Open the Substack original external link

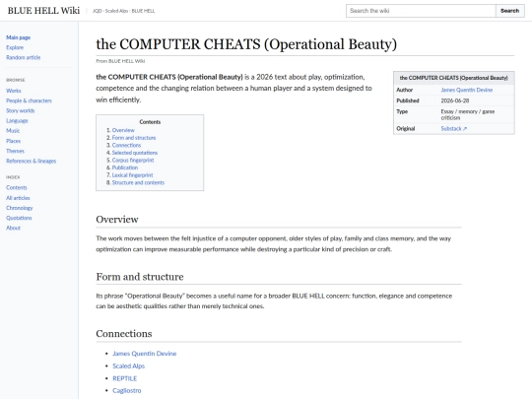(x=453, y=129)
